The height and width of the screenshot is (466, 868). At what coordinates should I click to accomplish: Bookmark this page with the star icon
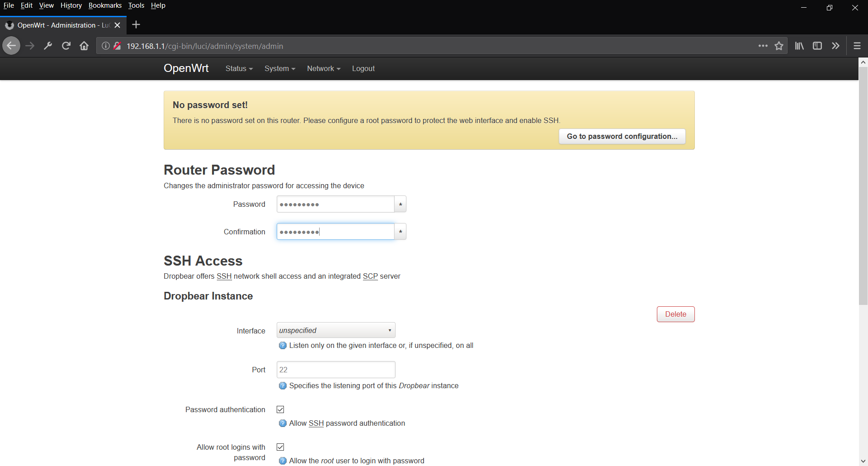coord(779,46)
